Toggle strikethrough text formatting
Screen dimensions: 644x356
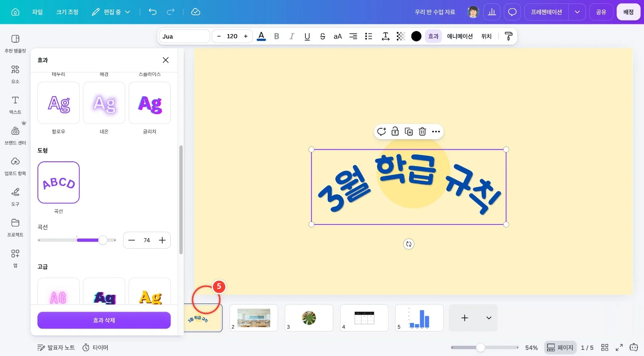[322, 36]
